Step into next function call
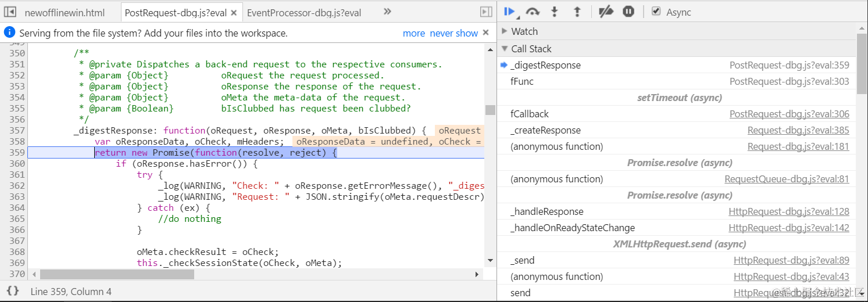The height and width of the screenshot is (302, 868). (x=555, y=12)
